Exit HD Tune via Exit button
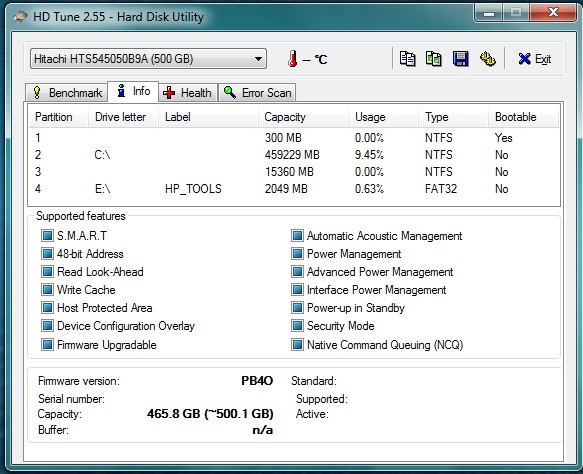Screen dimensions: 583x474 point(535,59)
